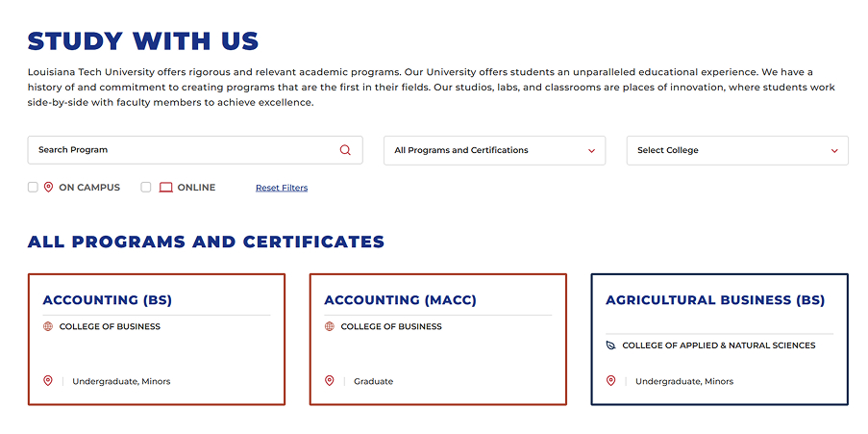Click the Select College chevron arrow
The image size is (868, 434).
[833, 151]
